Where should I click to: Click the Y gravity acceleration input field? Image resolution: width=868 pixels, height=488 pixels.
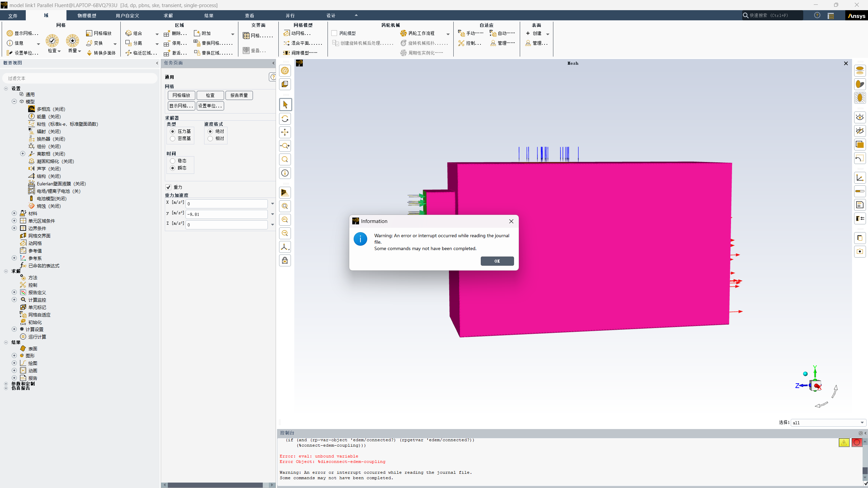pos(226,214)
